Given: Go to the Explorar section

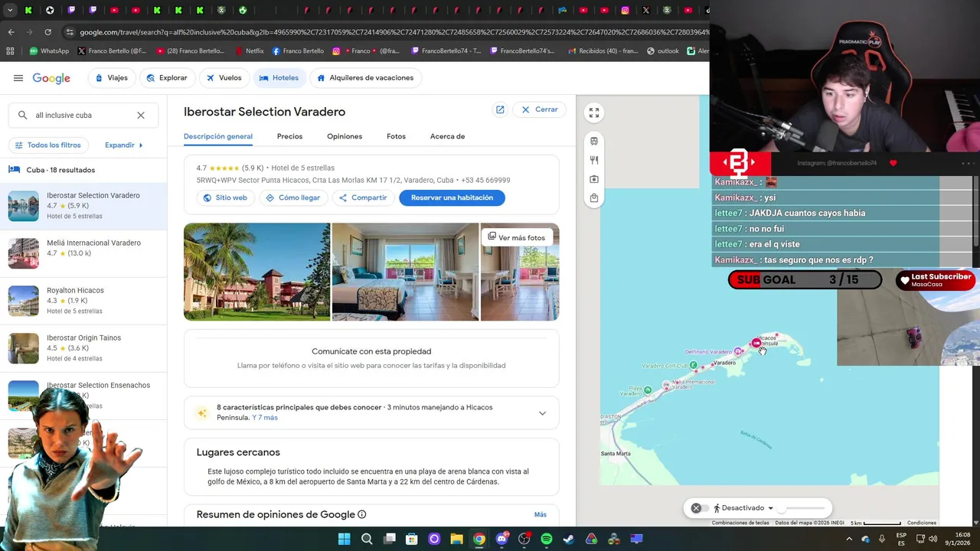Looking at the screenshot, I should tap(166, 78).
